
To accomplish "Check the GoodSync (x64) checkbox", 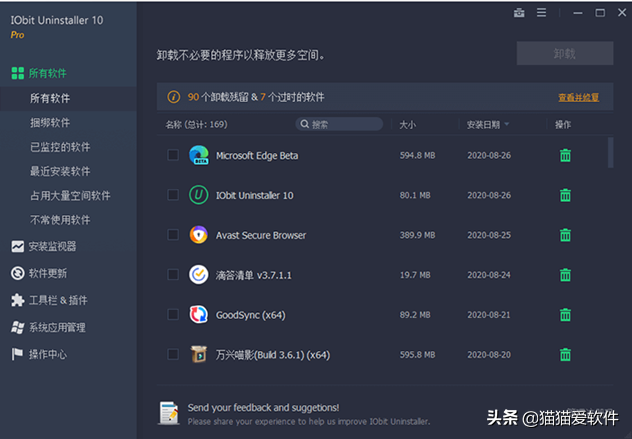I will [x=173, y=314].
